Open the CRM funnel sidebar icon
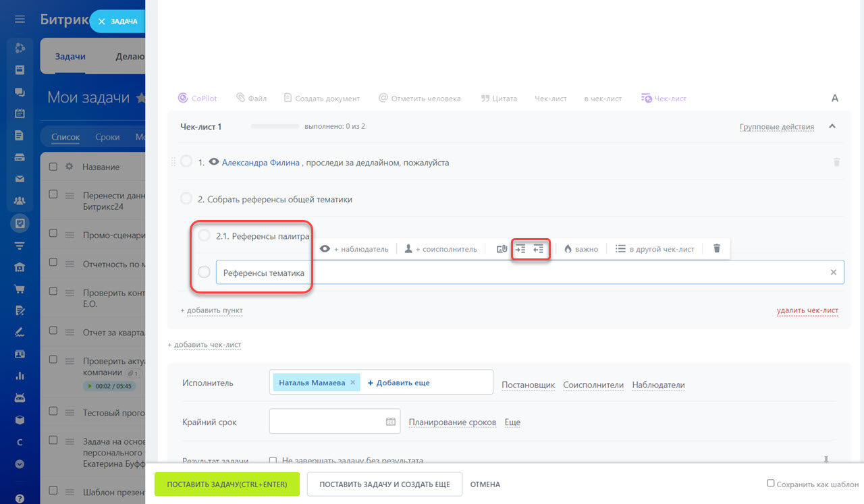 point(20,245)
